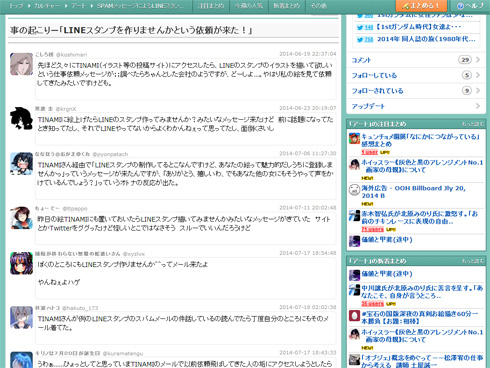Open krgnX's black silhouette avatar
Viewport: 490px width, 368px height.
pyautogui.click(x=21, y=118)
